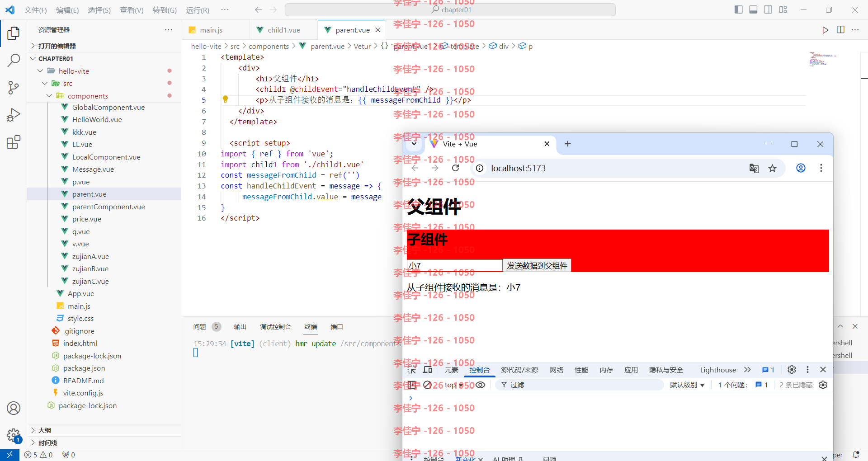Switch to the 元素 DevTools tab
Screen dimensions: 868x461
coord(451,370)
